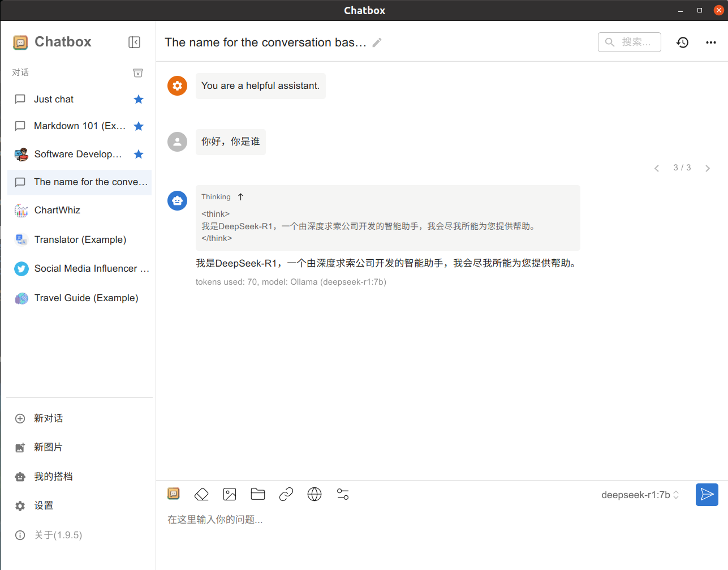Open the three-dot more options menu
The height and width of the screenshot is (570, 728).
711,42
